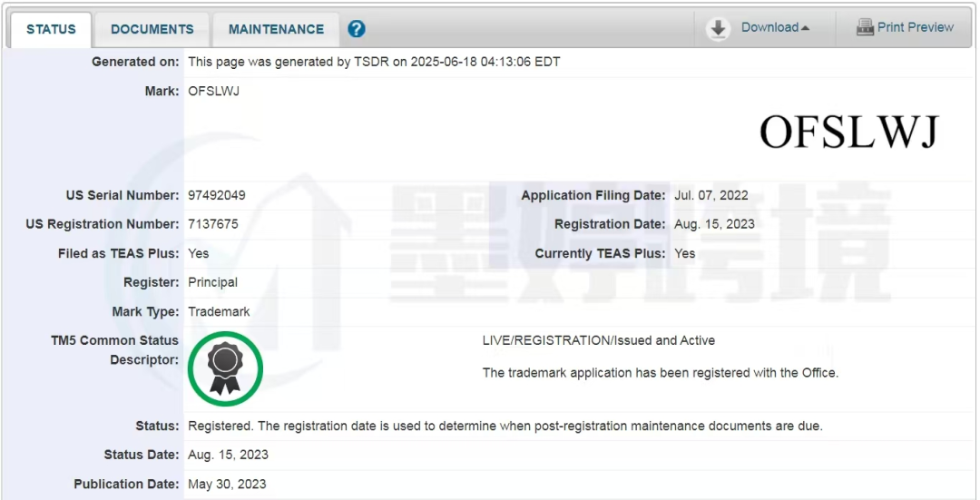This screenshot has height=500, width=980.
Task: Click the Currently TEAS Plus Yes value
Action: (x=685, y=253)
